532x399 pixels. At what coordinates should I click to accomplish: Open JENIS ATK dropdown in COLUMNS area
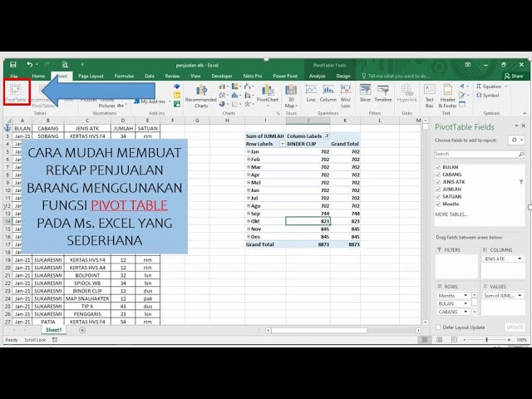520,259
